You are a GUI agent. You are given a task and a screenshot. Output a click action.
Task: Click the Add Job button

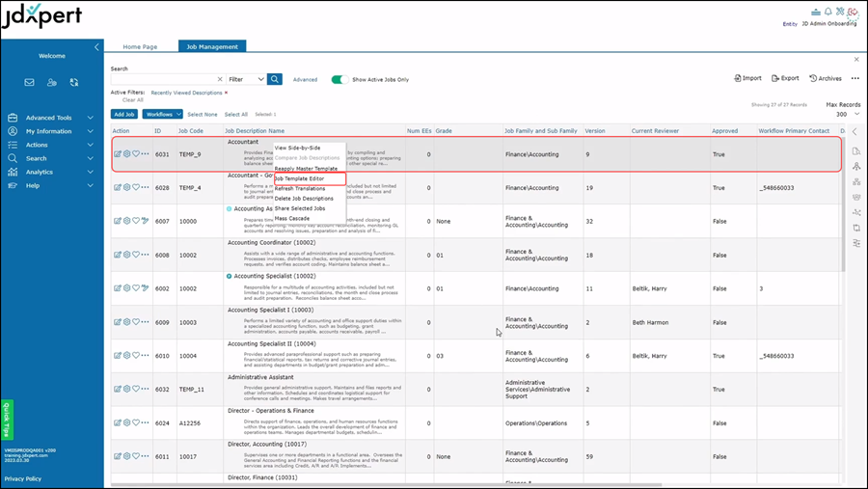pos(124,114)
